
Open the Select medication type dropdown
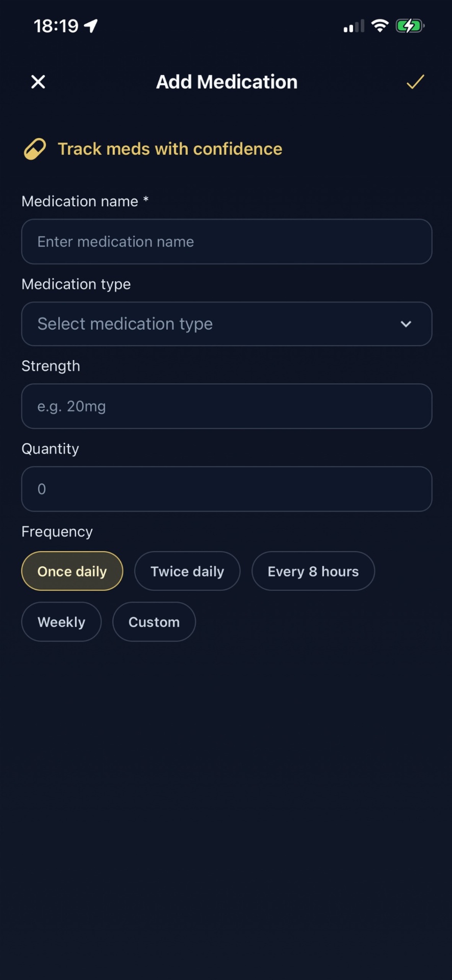227,324
